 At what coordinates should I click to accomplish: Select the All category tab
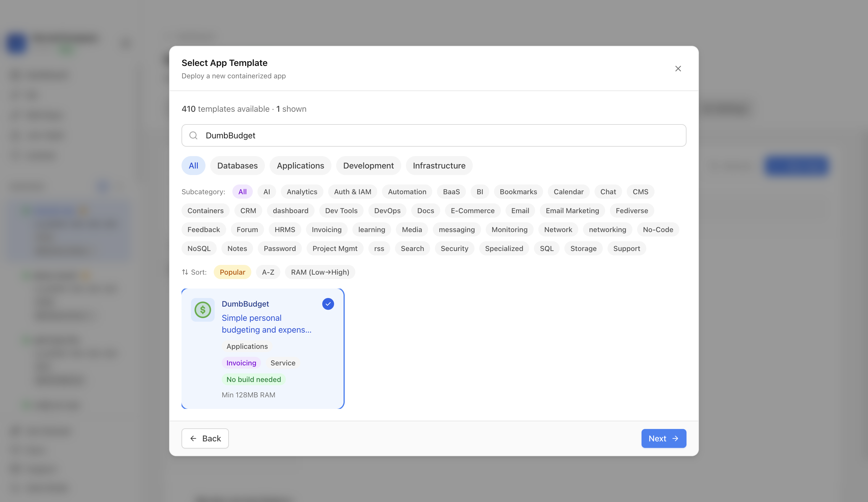click(193, 166)
